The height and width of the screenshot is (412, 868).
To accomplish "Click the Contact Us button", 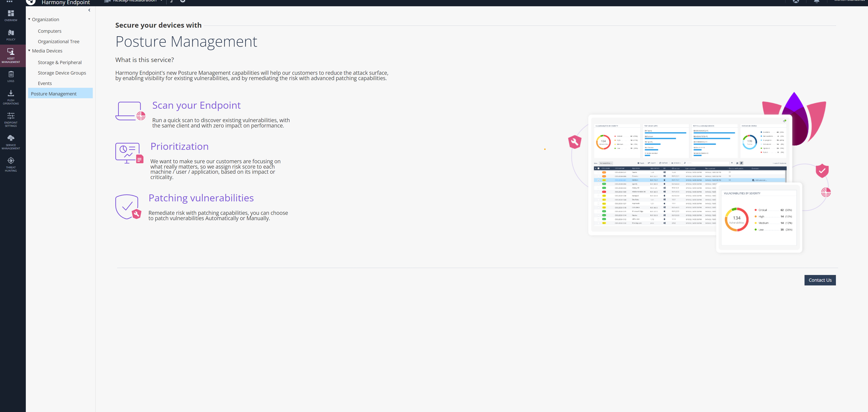I will pyautogui.click(x=820, y=280).
